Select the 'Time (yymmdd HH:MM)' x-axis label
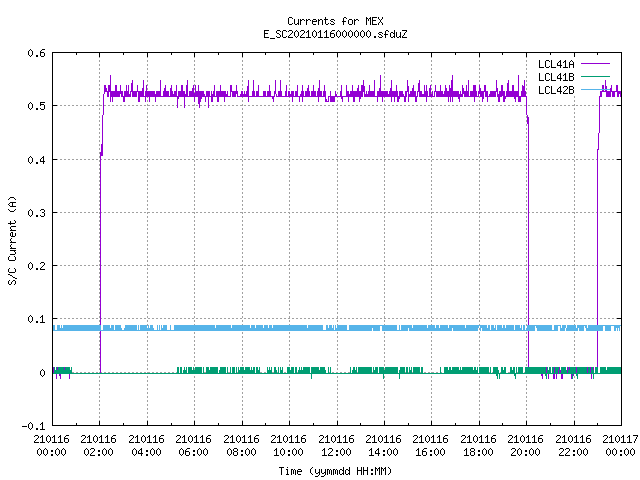640x480 pixels. (x=335, y=471)
